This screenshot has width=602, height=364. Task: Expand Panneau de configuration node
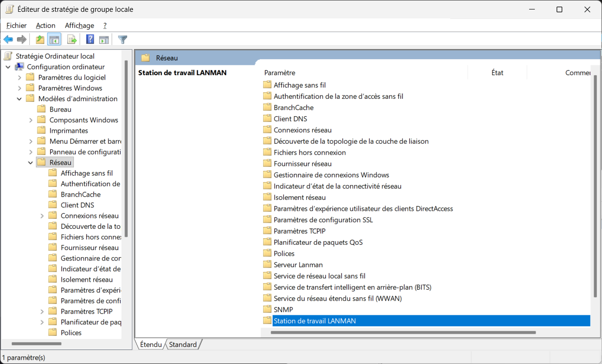pyautogui.click(x=31, y=152)
